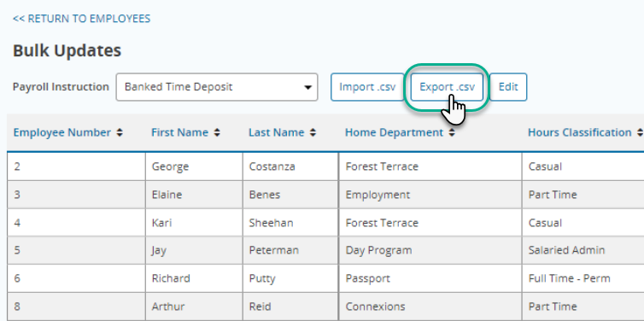Image resolution: width=644 pixels, height=321 pixels.
Task: Sort by Home Department column
Action: click(x=400, y=132)
